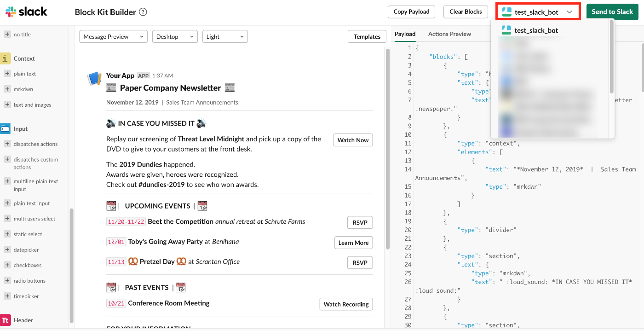Click the Your App avatar icon
This screenshot has height=331, width=644.
[94, 78]
